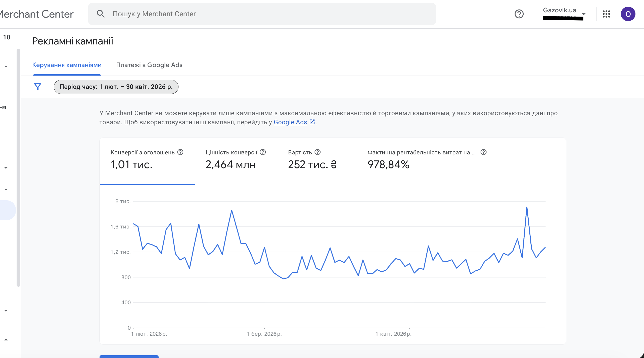Click the Merchant Center logo text
The width and height of the screenshot is (644, 358).
[x=37, y=14]
